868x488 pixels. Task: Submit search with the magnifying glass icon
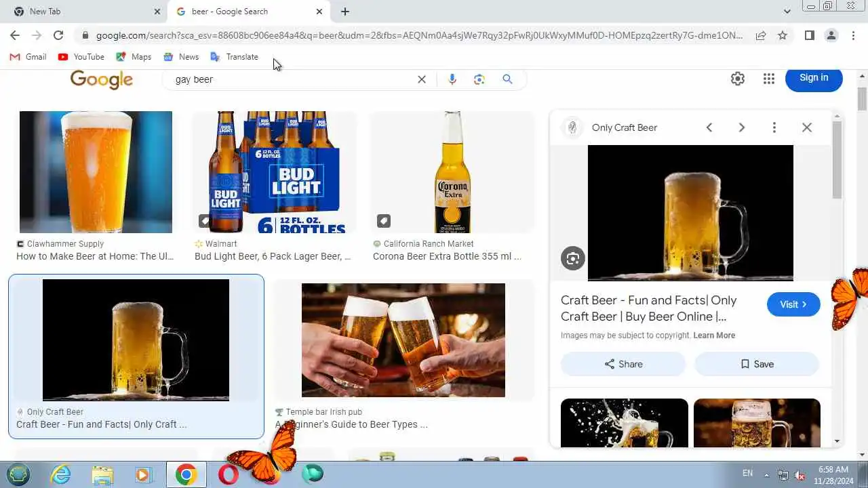(507, 79)
